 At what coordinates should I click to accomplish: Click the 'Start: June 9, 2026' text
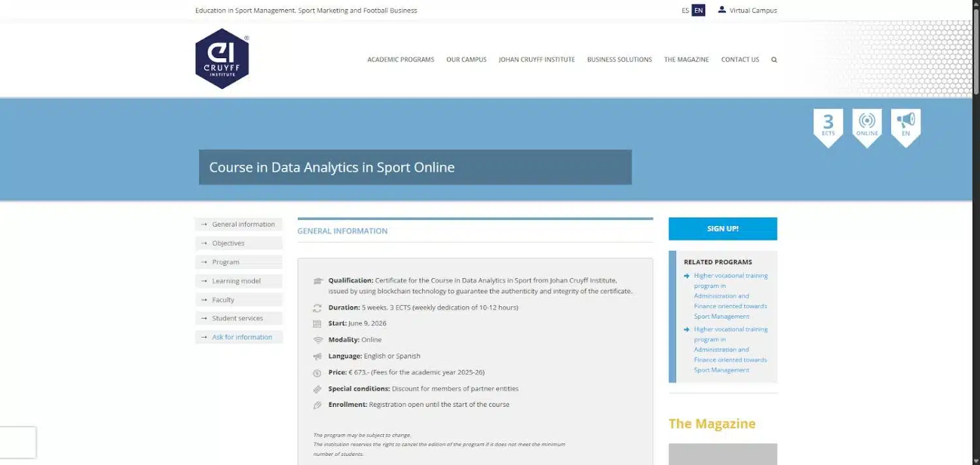(357, 323)
